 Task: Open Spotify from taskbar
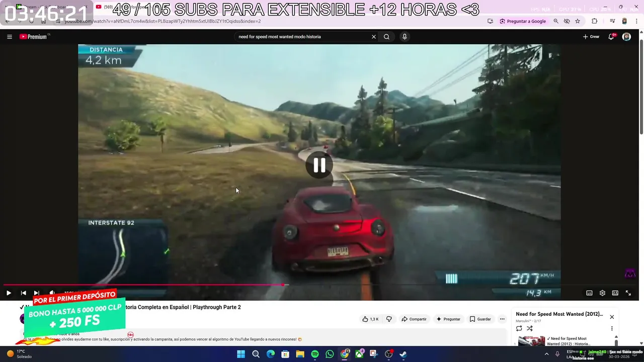tap(315, 354)
